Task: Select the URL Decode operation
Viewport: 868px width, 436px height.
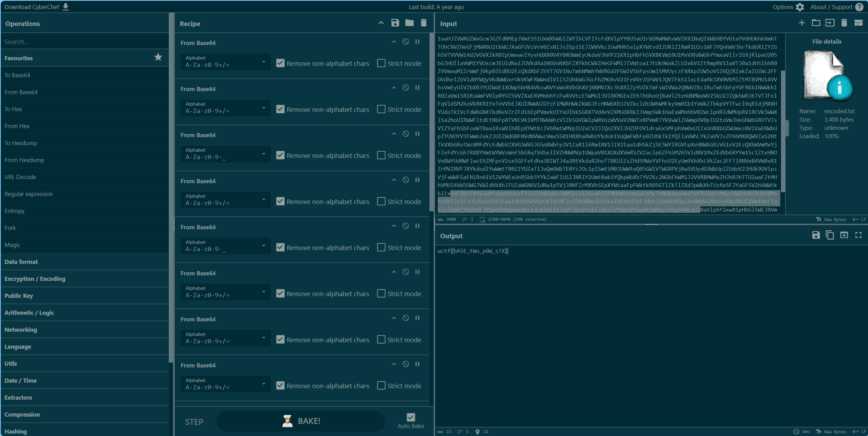Action: pyautogui.click(x=85, y=177)
